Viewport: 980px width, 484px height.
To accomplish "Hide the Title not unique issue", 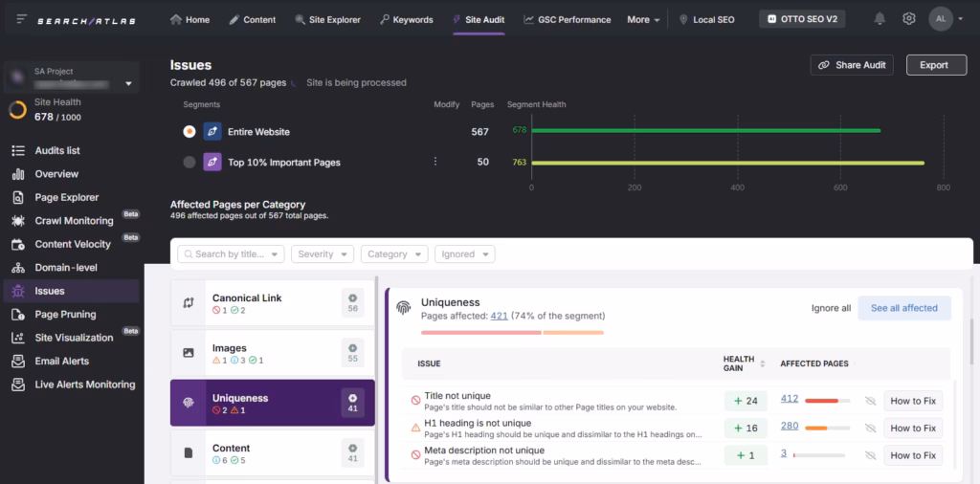I will coord(870,402).
